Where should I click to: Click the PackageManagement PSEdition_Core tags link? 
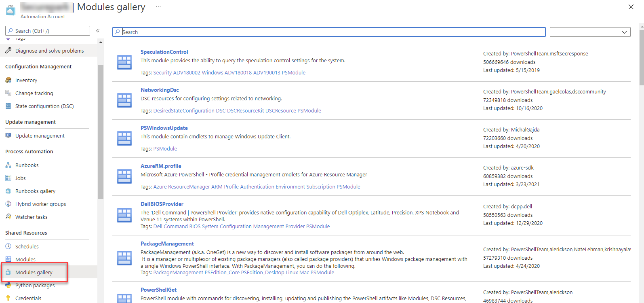click(244, 272)
